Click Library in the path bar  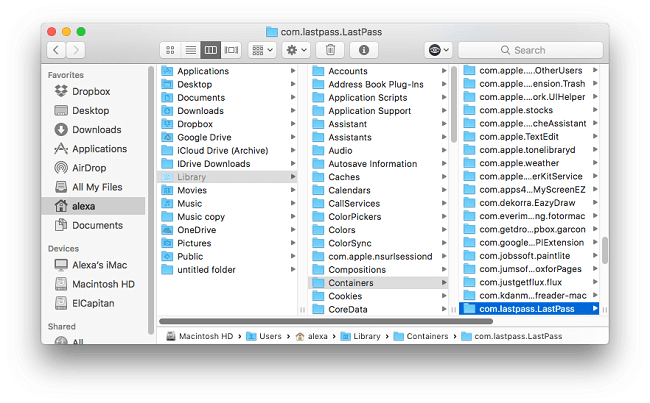point(361,336)
